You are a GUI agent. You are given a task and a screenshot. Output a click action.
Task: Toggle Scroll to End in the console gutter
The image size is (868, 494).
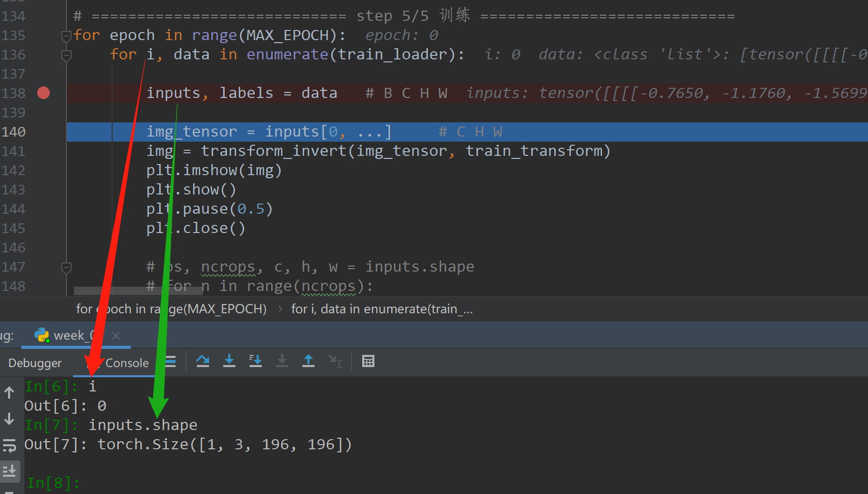[x=9, y=472]
